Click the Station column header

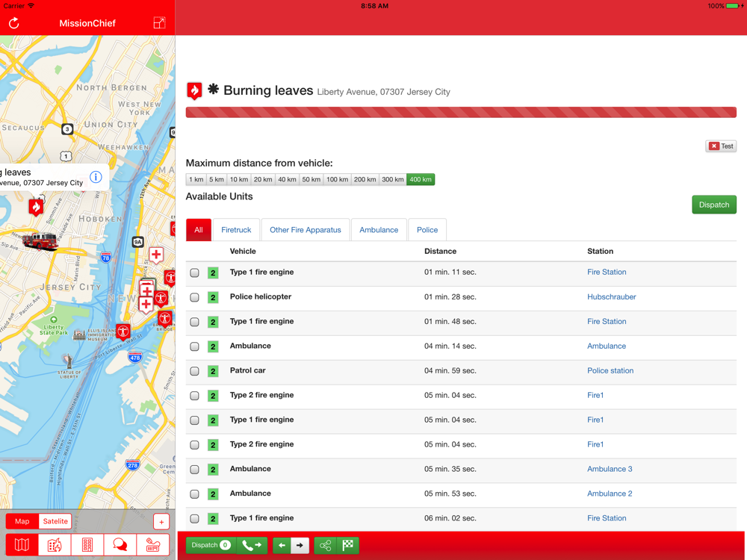[x=601, y=251]
